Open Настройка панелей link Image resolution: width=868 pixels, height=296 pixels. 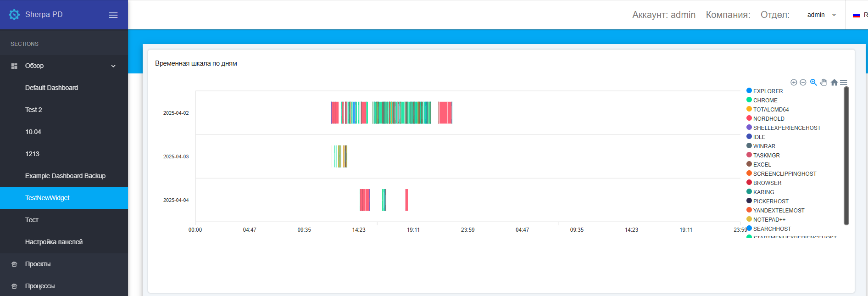point(54,242)
